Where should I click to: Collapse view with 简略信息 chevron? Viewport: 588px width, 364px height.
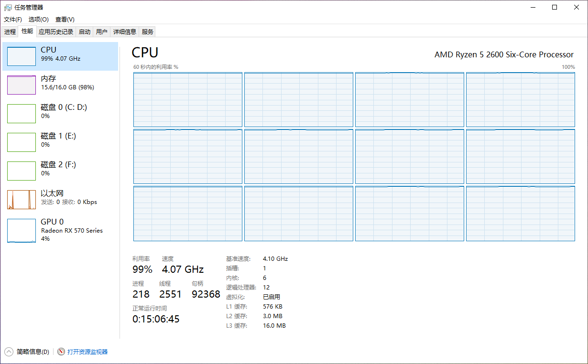pos(9,352)
